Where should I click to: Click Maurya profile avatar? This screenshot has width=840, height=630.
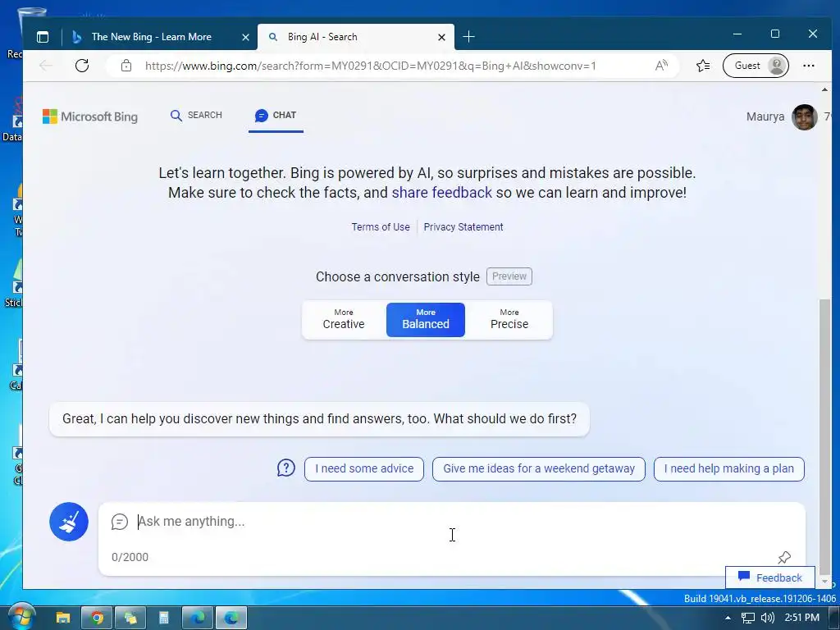tap(804, 116)
